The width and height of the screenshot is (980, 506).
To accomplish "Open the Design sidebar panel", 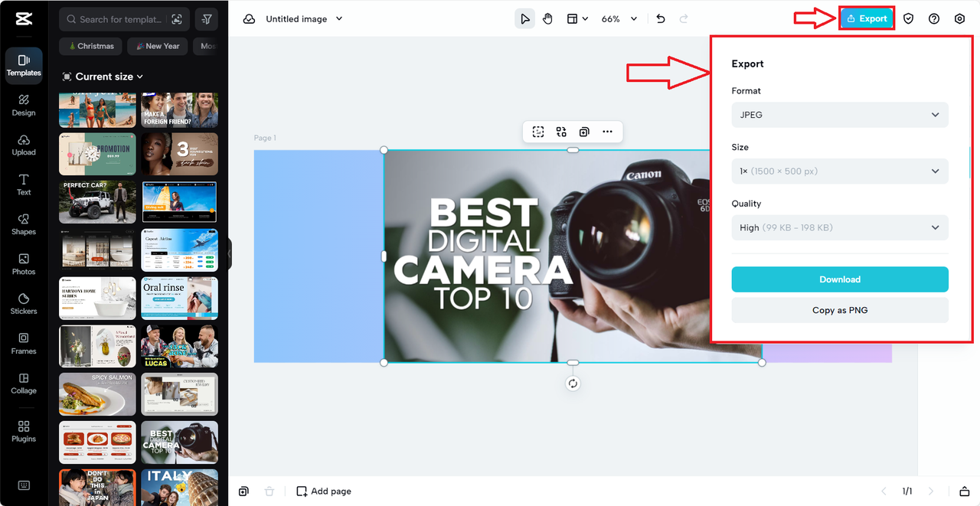I will [x=24, y=106].
